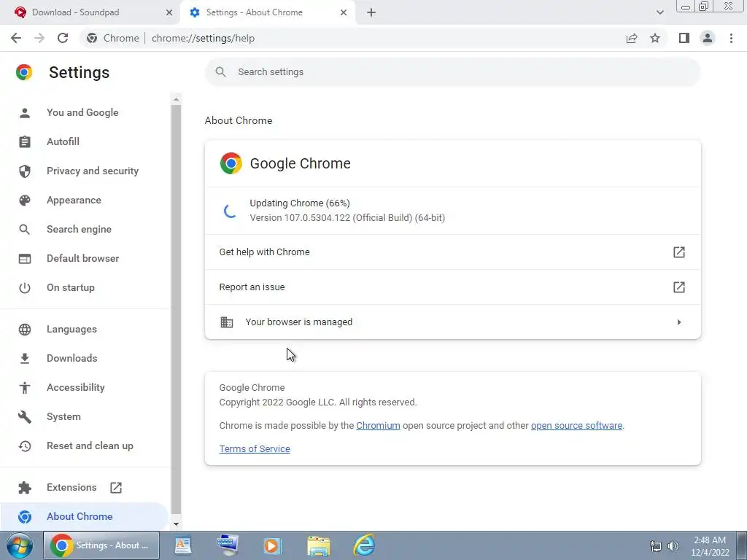
Task: Open on-screen keyboard taskbar icon
Action: (227, 545)
